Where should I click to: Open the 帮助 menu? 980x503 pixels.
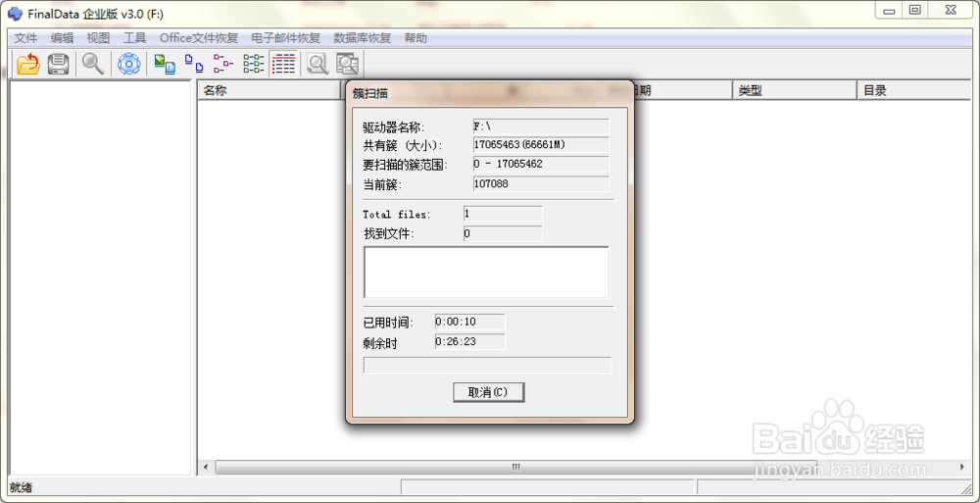pos(416,38)
